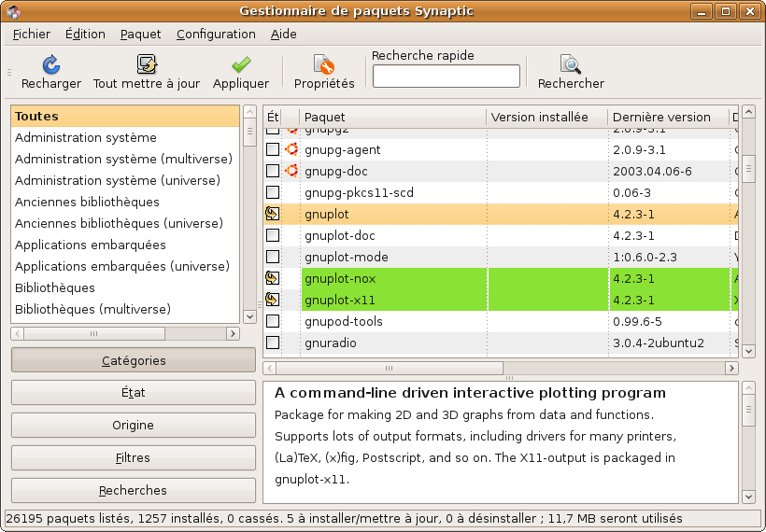Open the Configuration menu

216,35
